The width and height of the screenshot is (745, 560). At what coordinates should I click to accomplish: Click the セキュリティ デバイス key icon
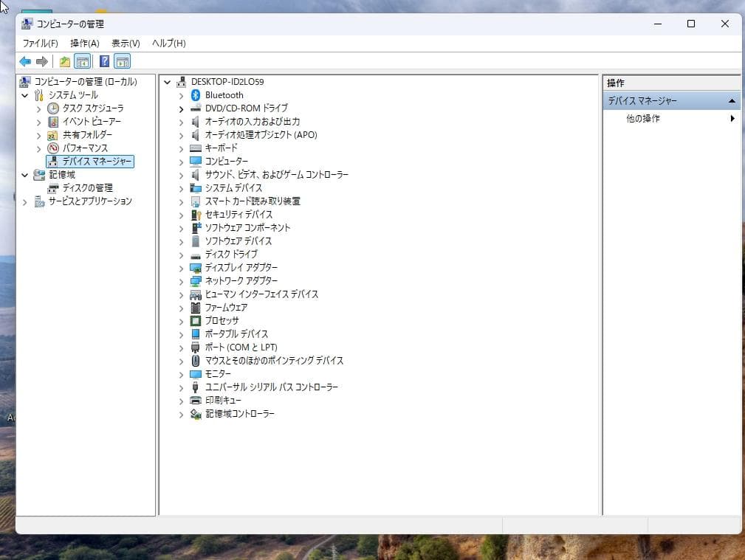coord(195,215)
